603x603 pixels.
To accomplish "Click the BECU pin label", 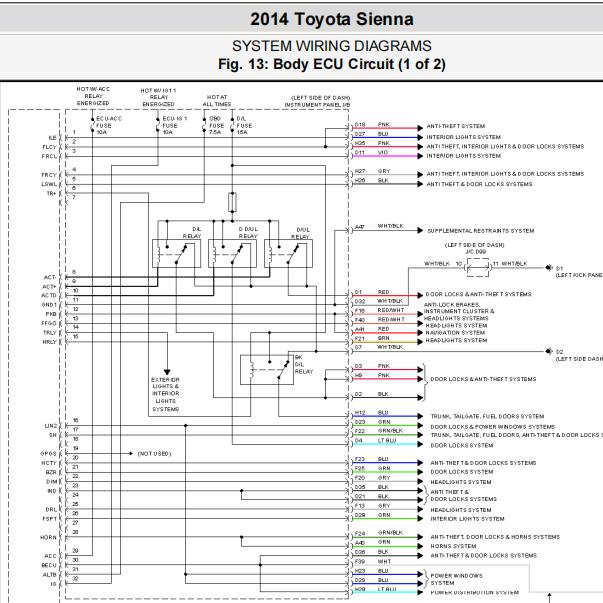I will click(x=49, y=565).
